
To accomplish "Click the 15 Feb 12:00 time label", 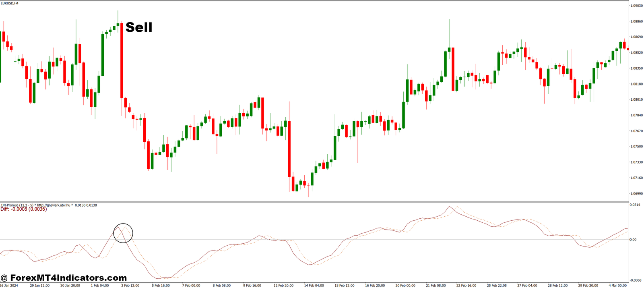I will click(345, 286).
